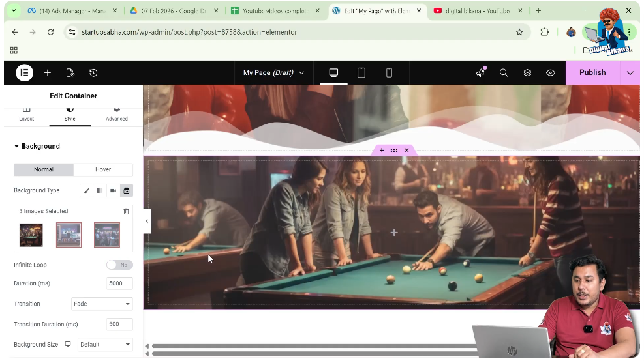644x361 pixels.
Task: Open the Transition dropdown set to Fade
Action: coord(101,304)
